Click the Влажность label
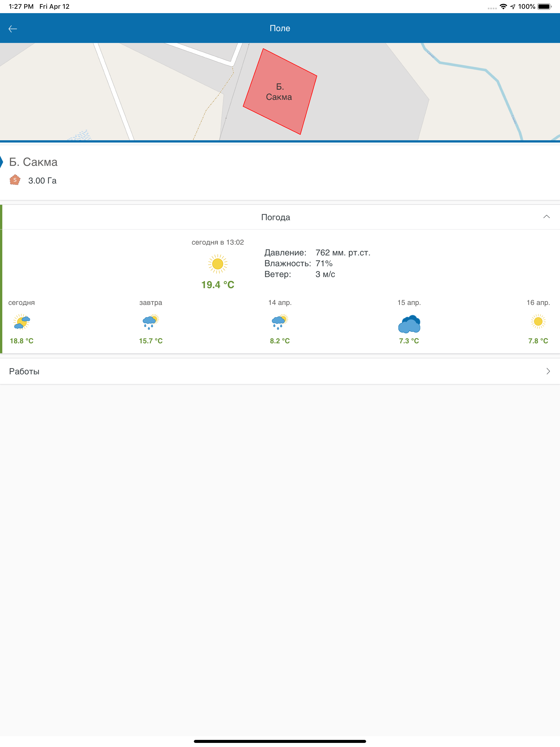 point(287,263)
